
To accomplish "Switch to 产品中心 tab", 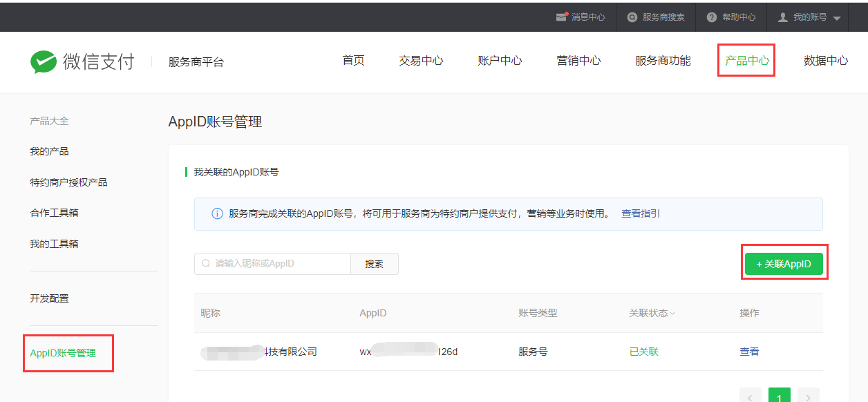I will 747,61.
